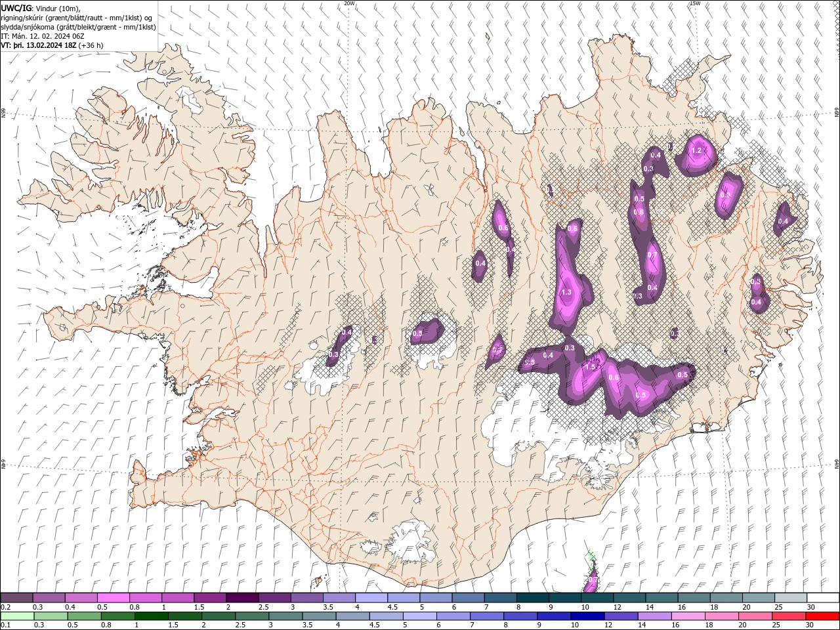Select the green 0.8–1 swatch in the lower legend row
The image size is (840, 630).
tap(117, 616)
